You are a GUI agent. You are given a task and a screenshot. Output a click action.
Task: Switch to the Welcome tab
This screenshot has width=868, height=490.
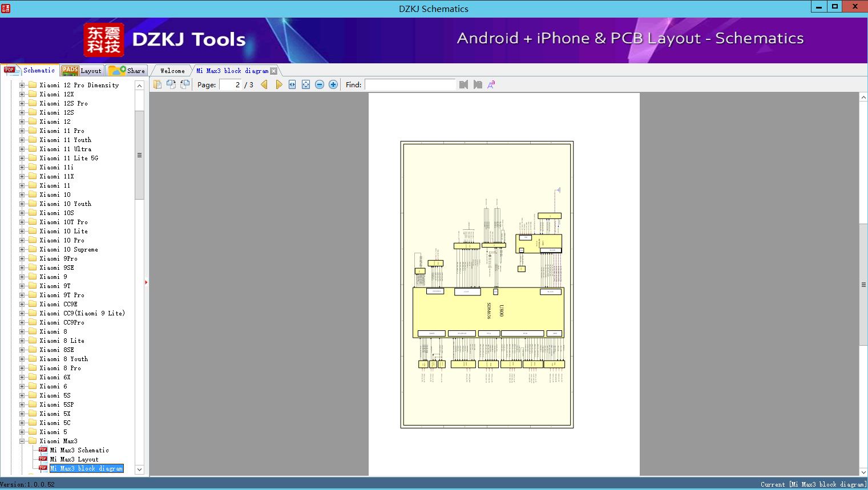click(x=172, y=71)
